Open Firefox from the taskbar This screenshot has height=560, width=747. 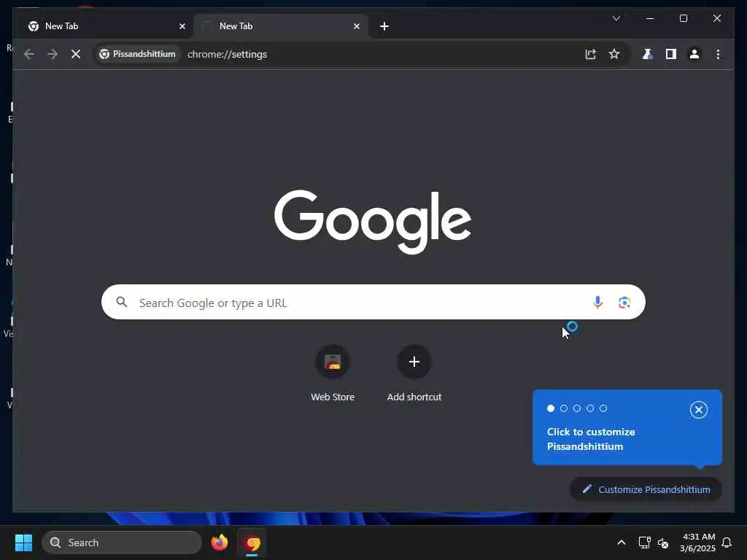[220, 542]
